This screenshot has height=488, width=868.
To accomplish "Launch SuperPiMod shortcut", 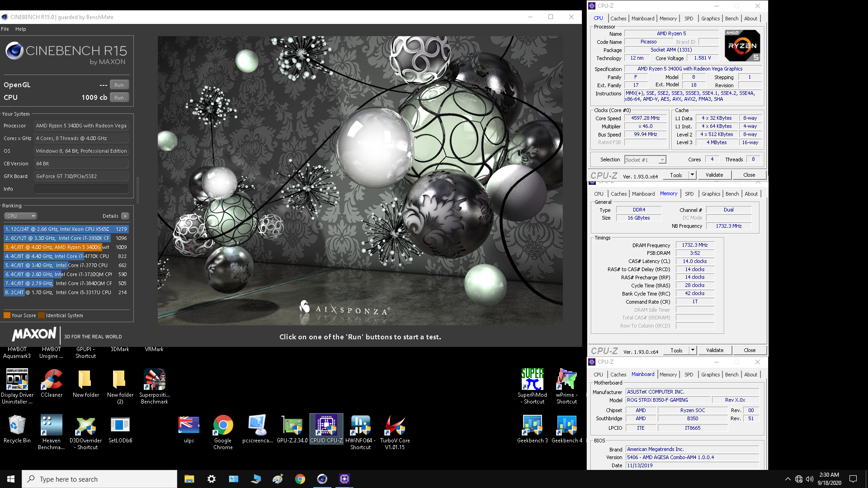I will tap(532, 386).
